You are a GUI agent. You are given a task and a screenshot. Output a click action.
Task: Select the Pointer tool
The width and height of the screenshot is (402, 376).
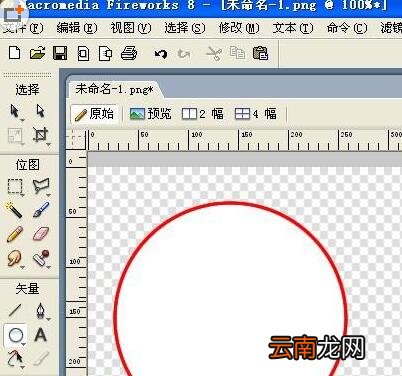[15, 111]
